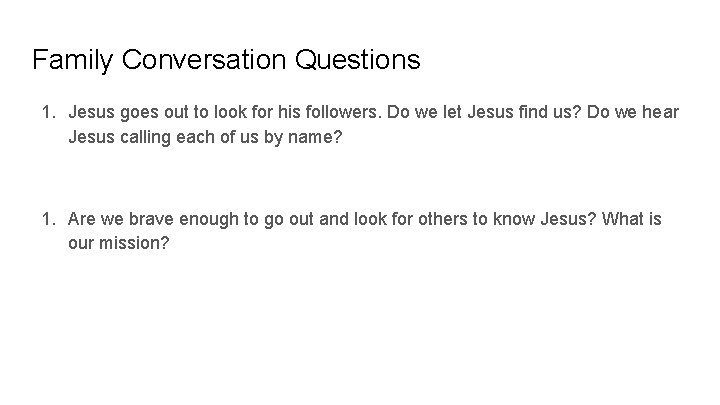Click the word 'hear' in the first question
Screen dimensions: 720x405
pos(662,113)
